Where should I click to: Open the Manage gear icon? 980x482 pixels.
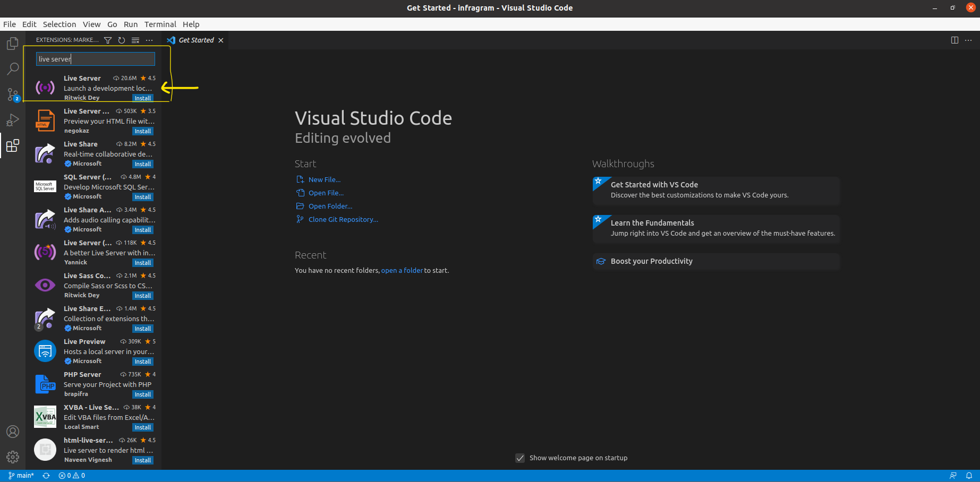point(13,457)
